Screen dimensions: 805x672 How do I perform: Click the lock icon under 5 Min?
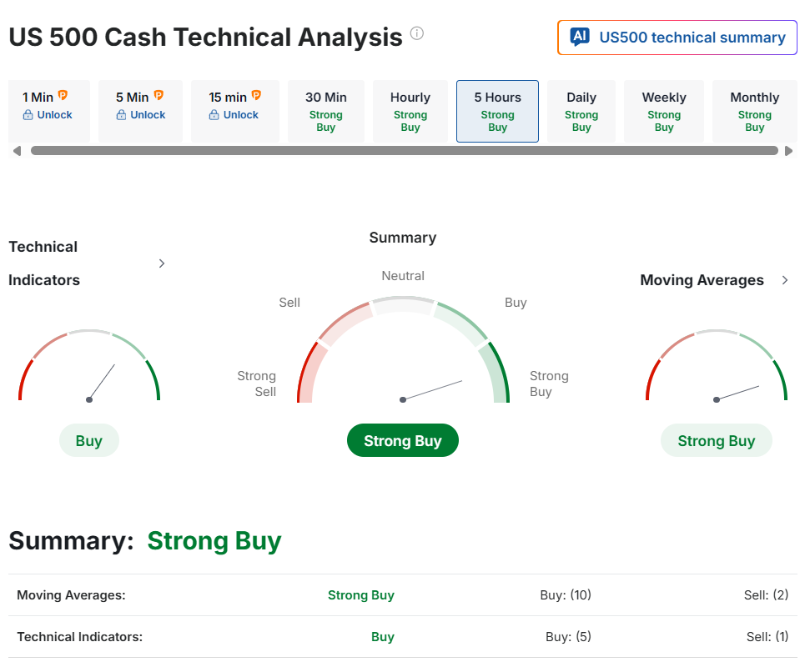pos(122,115)
